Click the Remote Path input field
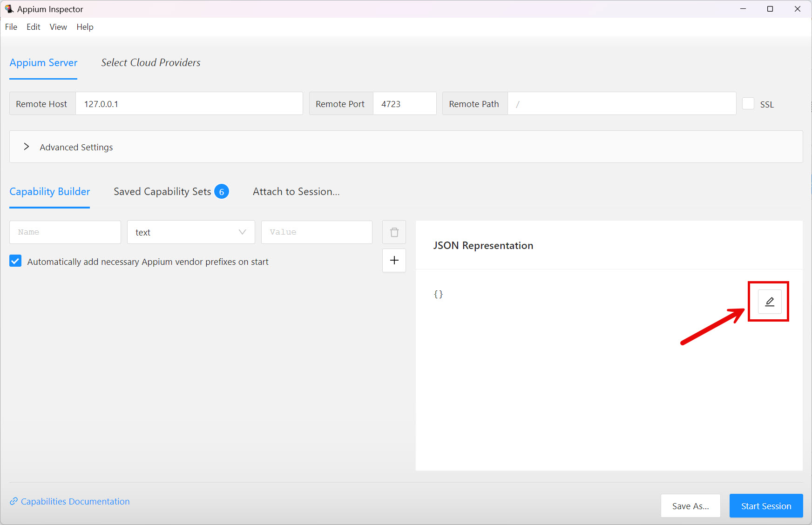 click(622, 104)
